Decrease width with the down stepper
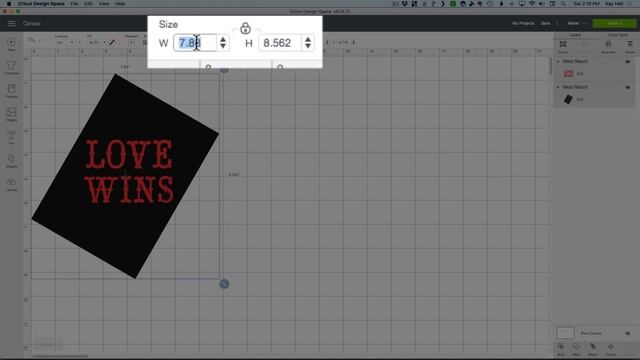640x360 pixels. coord(223,46)
